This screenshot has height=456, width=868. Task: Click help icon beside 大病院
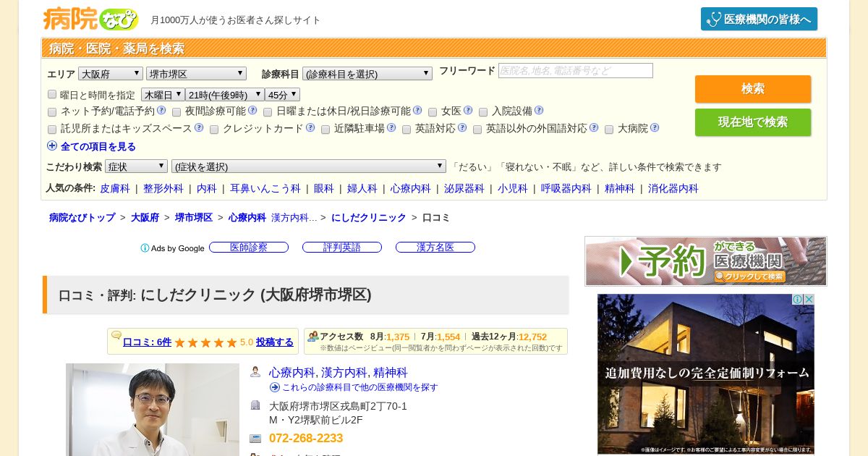click(x=655, y=127)
